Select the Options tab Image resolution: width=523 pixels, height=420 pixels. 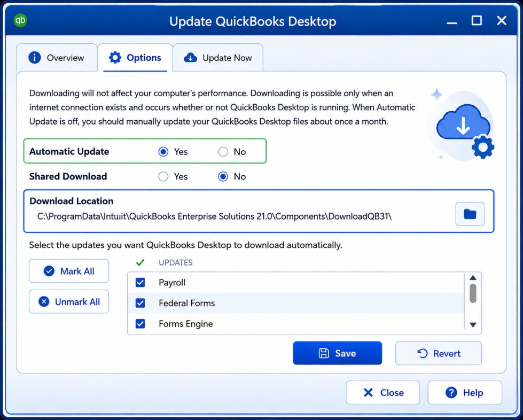[x=135, y=58]
